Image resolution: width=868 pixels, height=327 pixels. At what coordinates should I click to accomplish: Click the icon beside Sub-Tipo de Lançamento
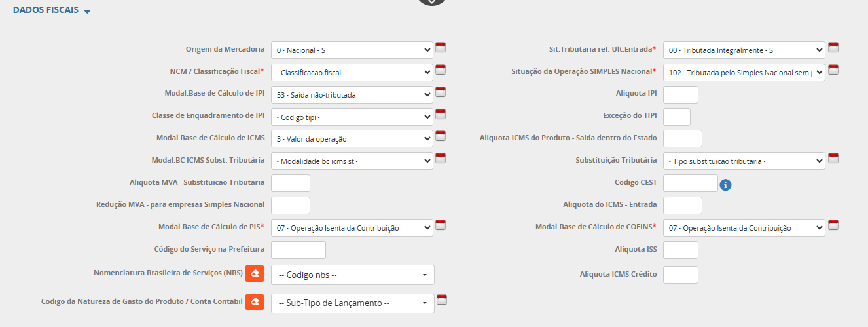442,300
